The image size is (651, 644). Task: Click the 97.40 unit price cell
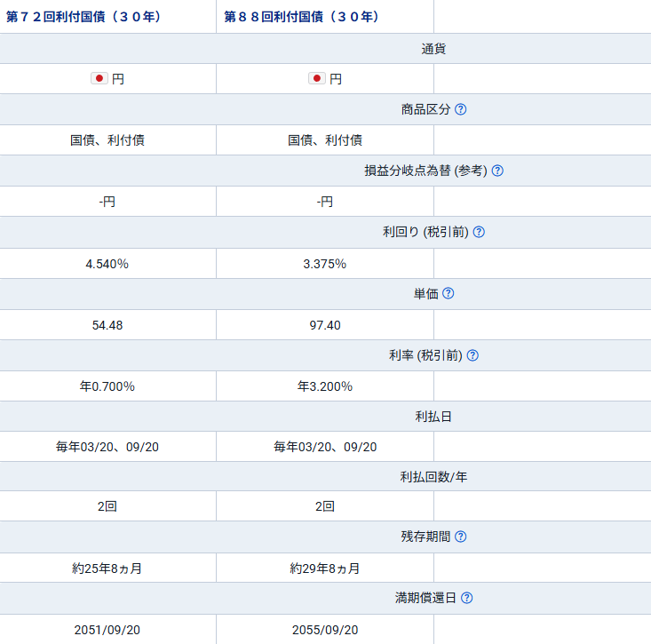pos(325,325)
